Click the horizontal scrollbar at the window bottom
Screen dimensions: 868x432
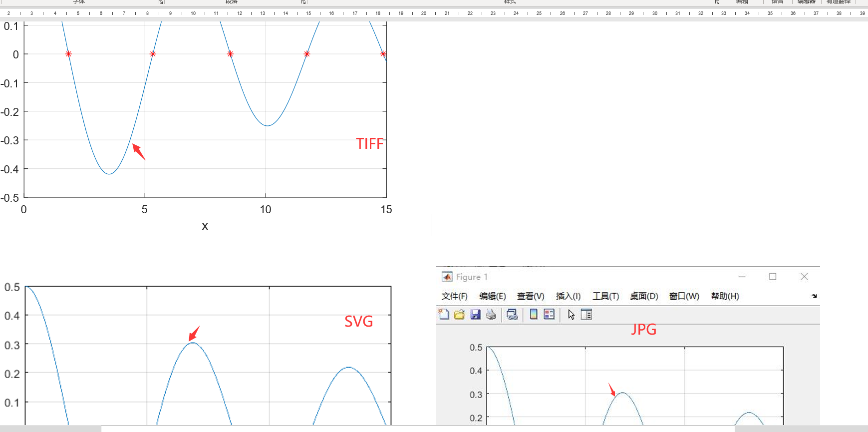pos(418,429)
